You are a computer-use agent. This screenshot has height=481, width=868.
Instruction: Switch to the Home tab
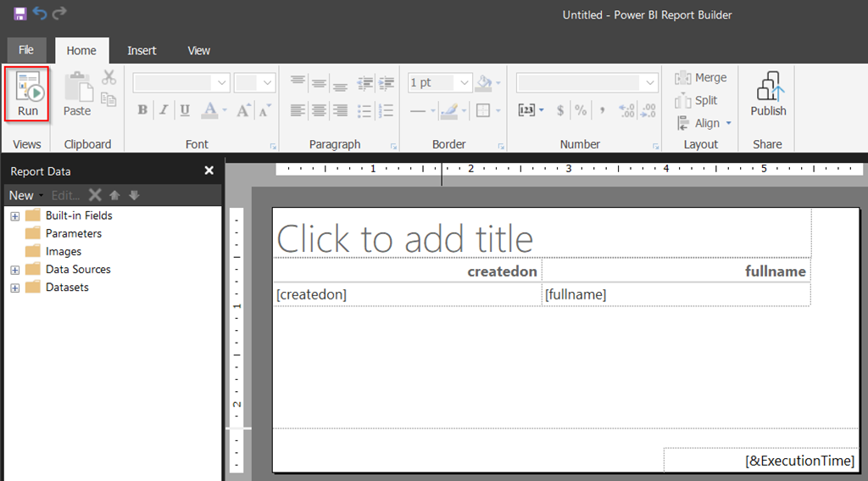[x=81, y=50]
